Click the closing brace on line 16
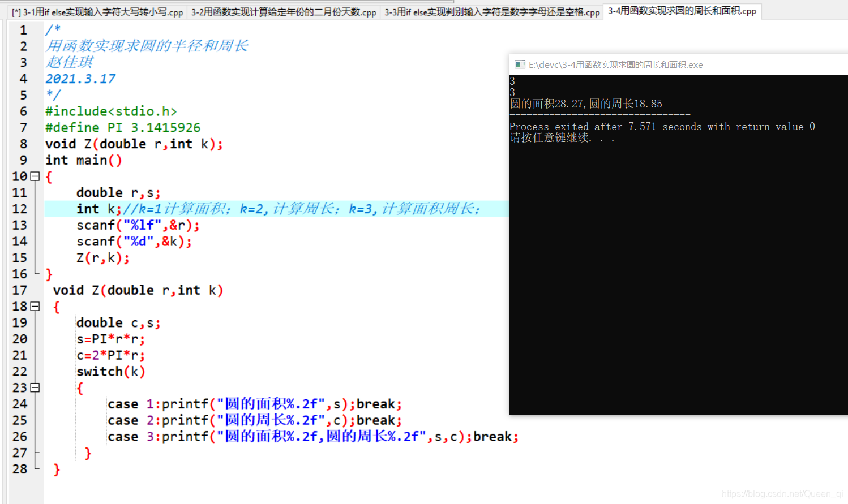The image size is (848, 504). click(x=49, y=274)
